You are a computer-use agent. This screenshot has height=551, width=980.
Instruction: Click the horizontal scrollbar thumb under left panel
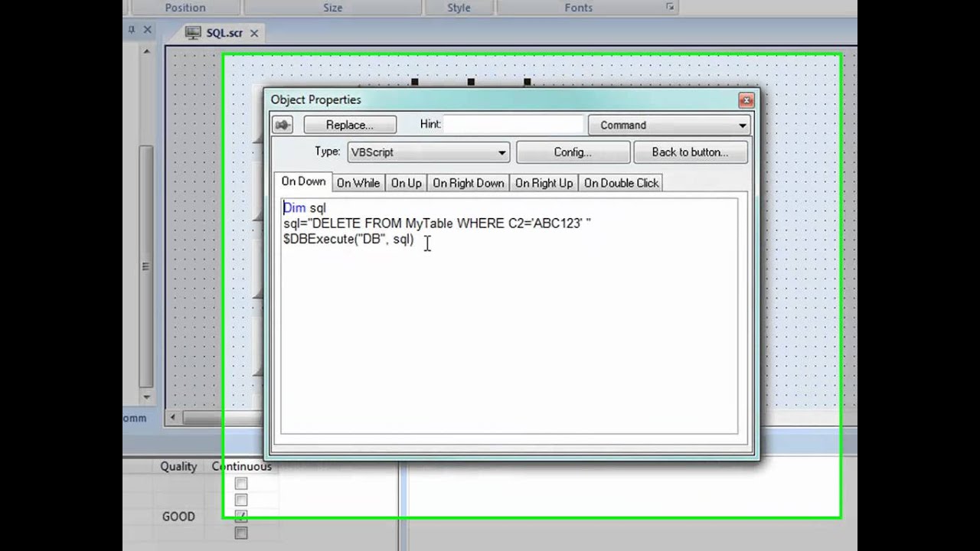click(x=222, y=417)
